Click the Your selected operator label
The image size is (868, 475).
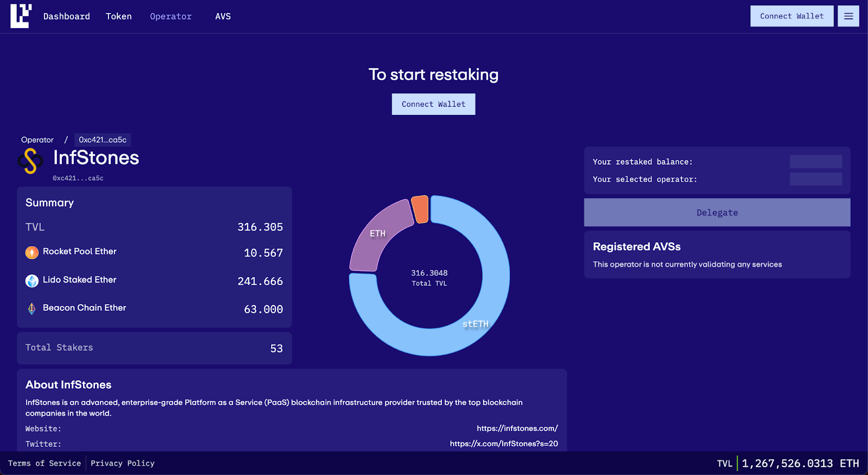coord(645,179)
